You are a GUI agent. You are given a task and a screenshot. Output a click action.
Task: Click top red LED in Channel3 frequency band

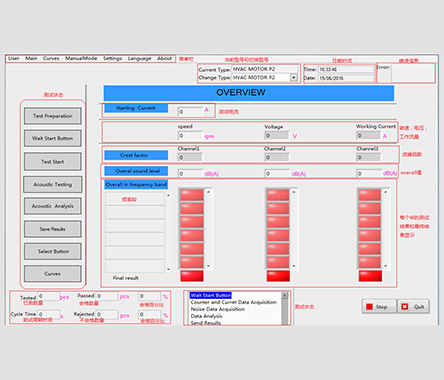370,195
